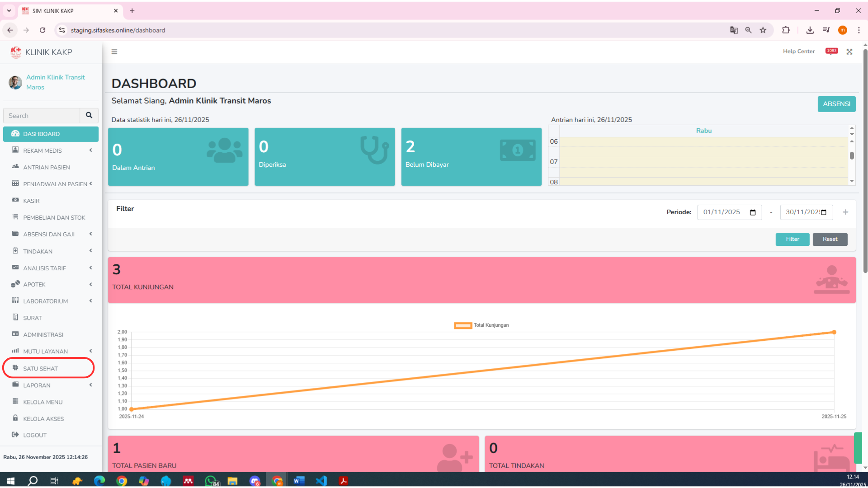Apply with the teal Filter button
This screenshot has width=868, height=488.
[792, 239]
